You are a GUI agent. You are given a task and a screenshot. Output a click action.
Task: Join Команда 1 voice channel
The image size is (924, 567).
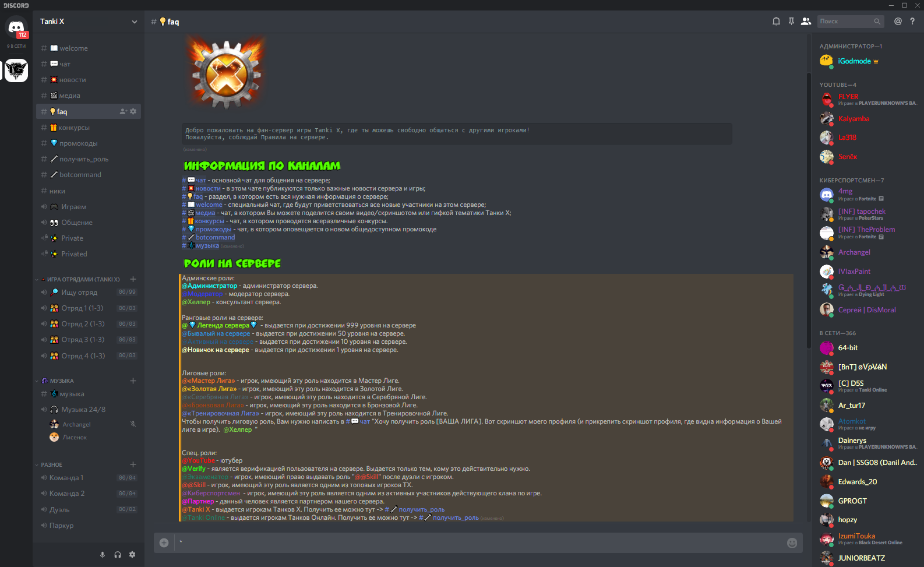point(89,478)
